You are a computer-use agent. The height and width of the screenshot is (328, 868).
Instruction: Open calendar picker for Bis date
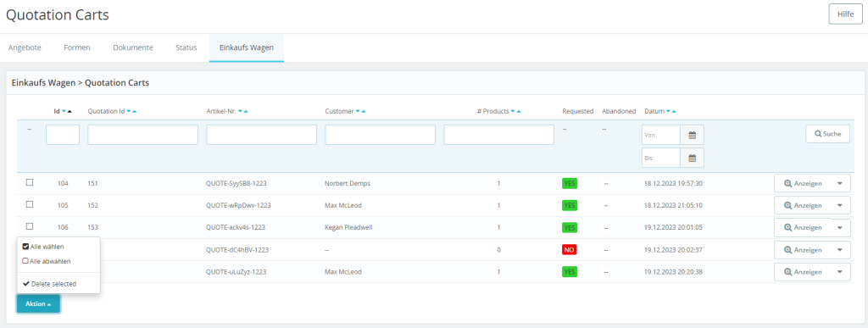pos(692,158)
